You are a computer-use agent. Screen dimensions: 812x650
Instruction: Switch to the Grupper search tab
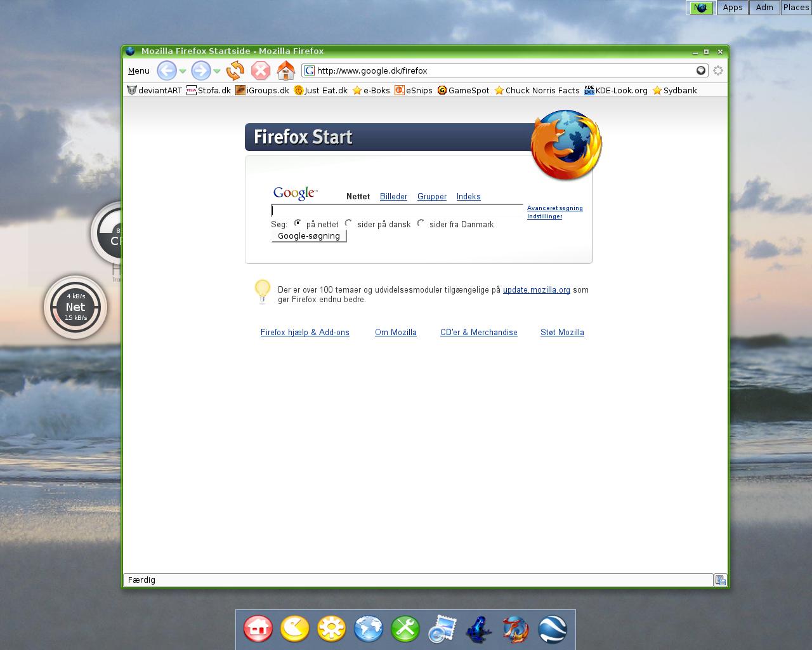point(432,196)
